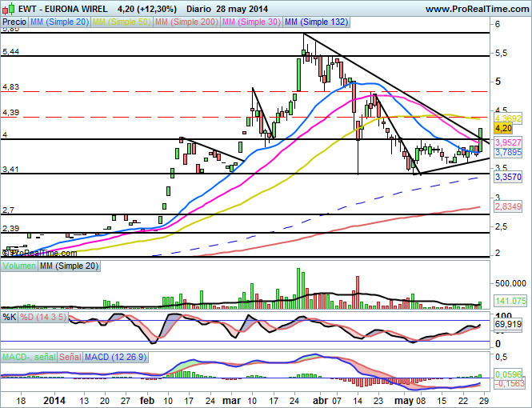The width and height of the screenshot is (532, 408).
Task: Click the 2,8349 moving average value tag
Action: click(508, 206)
